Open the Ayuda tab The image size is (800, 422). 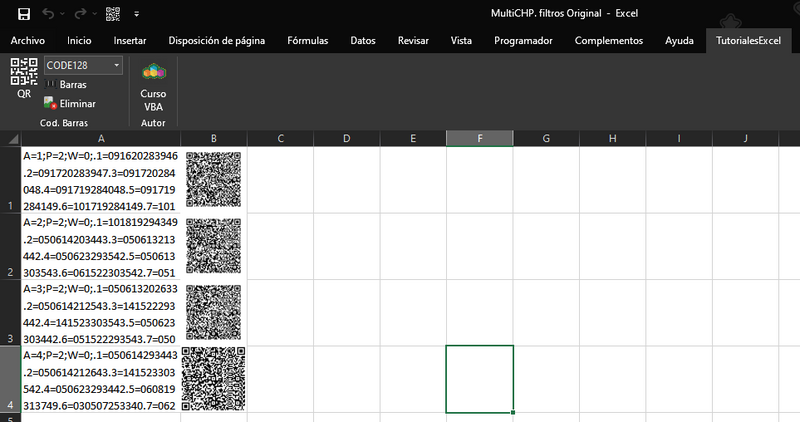(679, 41)
